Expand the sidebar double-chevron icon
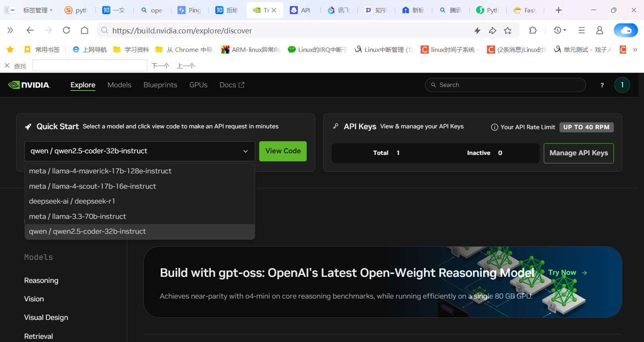Viewport: 644px width, 342px height. [x=10, y=30]
